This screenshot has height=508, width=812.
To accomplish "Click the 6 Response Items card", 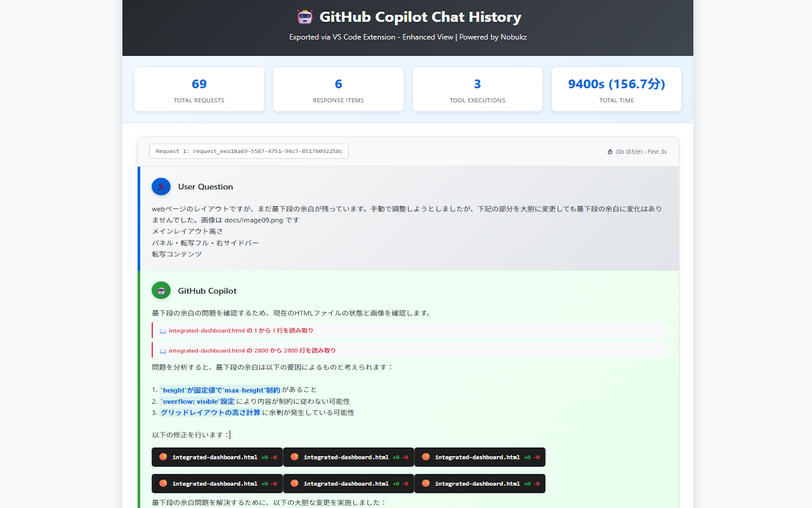I will [x=338, y=89].
